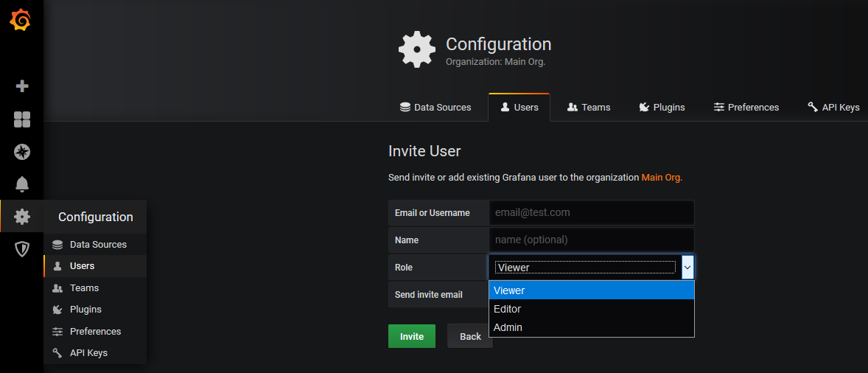Open the Server Admin shield icon

pyautogui.click(x=22, y=249)
